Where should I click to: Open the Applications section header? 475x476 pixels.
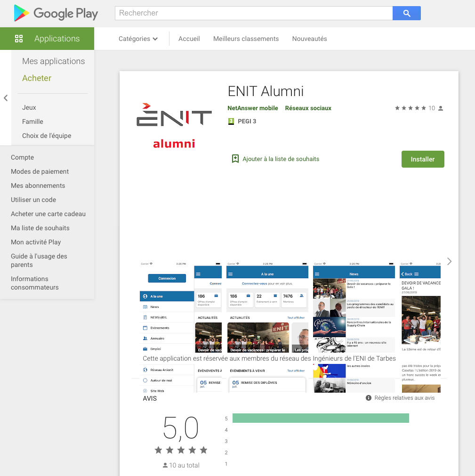click(47, 39)
